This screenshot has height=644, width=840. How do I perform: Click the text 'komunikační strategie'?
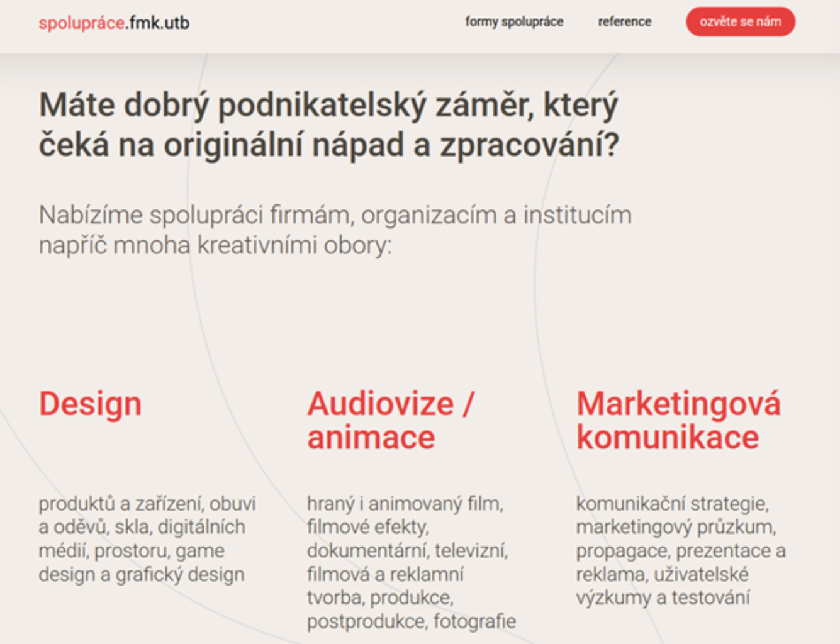point(672,504)
